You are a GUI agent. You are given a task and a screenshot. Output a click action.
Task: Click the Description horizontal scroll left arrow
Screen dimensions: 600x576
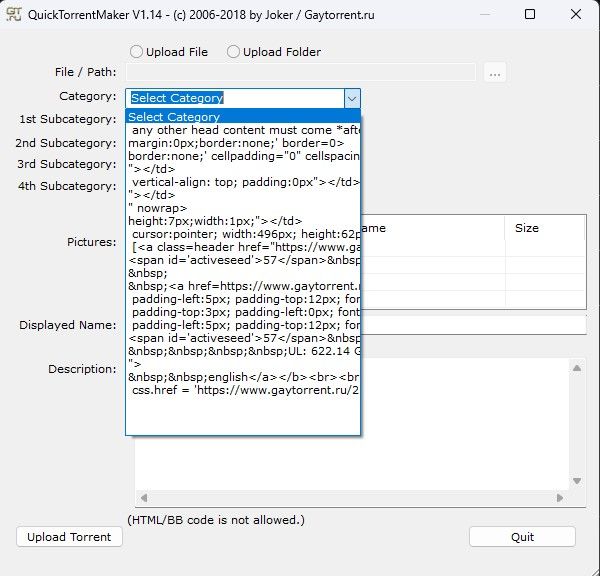pyautogui.click(x=144, y=497)
